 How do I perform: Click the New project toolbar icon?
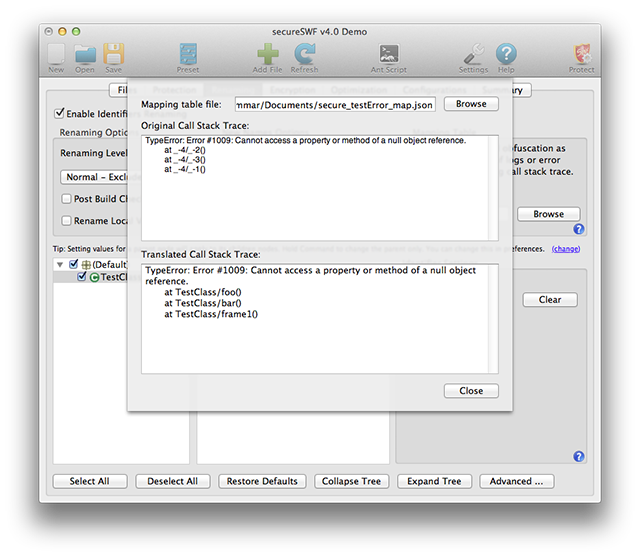(56, 54)
